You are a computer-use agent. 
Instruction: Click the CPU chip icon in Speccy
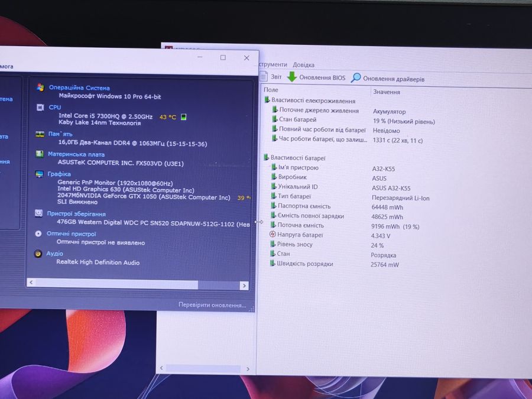pos(40,108)
